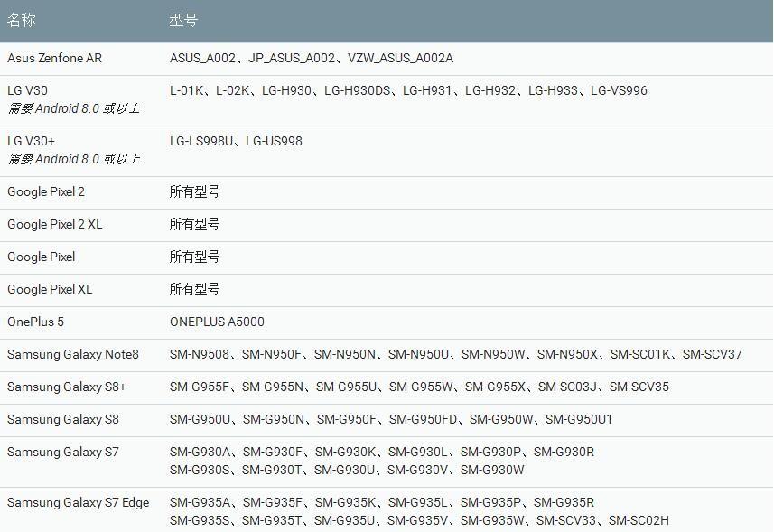The image size is (774, 532).
Task: Select the Samsung Galaxy S8+ row
Action: coord(61,387)
